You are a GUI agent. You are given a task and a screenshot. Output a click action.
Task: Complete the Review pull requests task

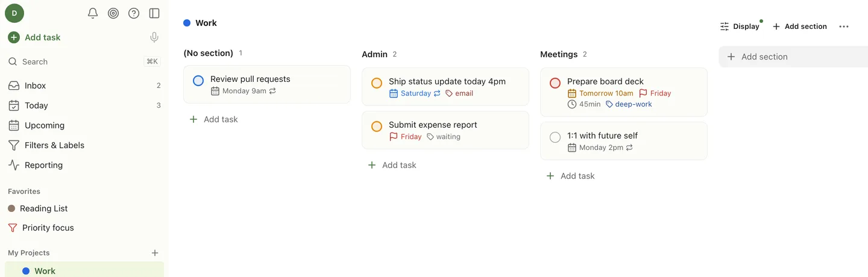(x=198, y=81)
